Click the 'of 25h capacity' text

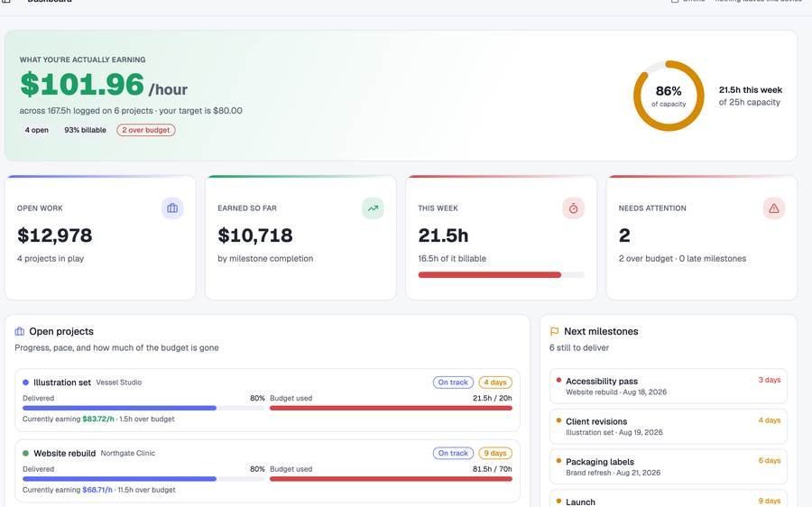(750, 103)
